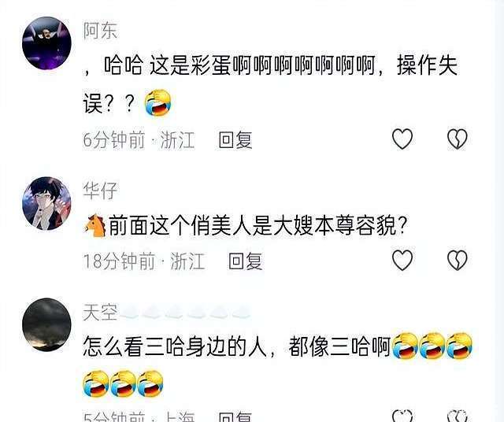
Task: Open 天空's dark cloud avatar
Action: tap(46, 324)
